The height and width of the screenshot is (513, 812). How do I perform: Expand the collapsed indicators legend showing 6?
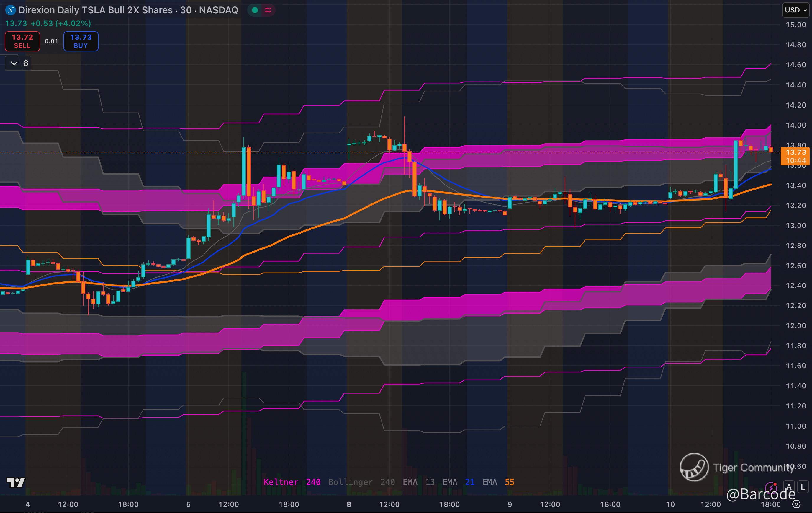click(x=18, y=63)
